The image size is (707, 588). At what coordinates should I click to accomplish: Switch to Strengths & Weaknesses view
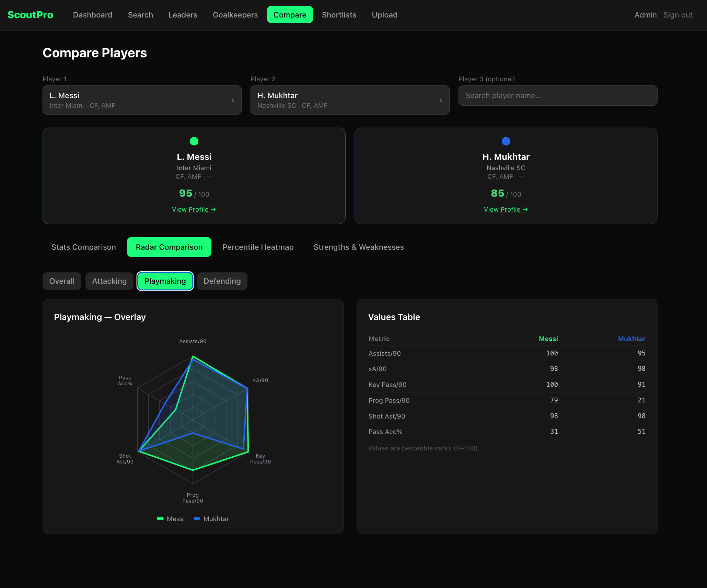tap(358, 247)
